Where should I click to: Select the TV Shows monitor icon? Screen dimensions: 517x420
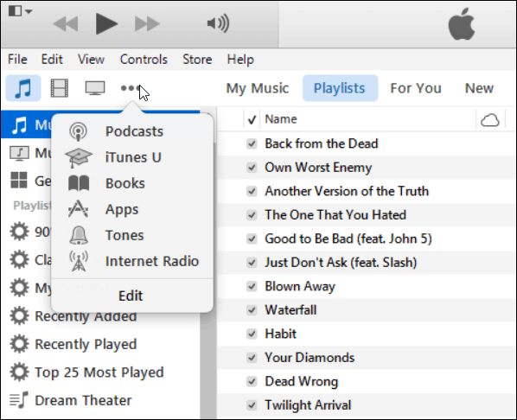(x=95, y=88)
